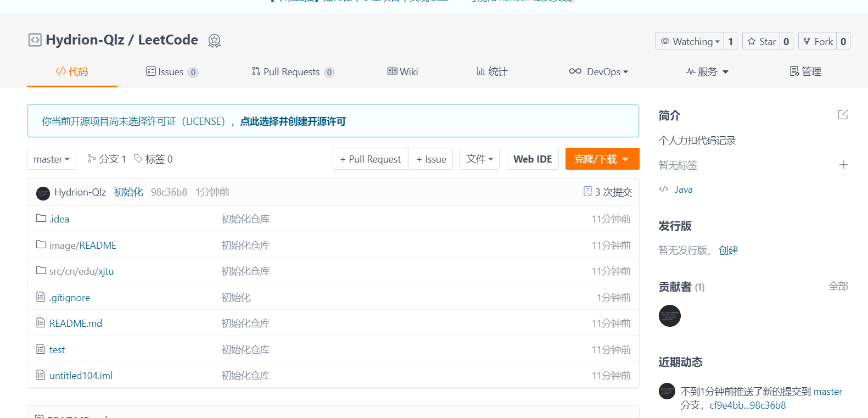868x418 pixels.
Task: Click the file icon beside untitled104.iml
Action: 41,375
